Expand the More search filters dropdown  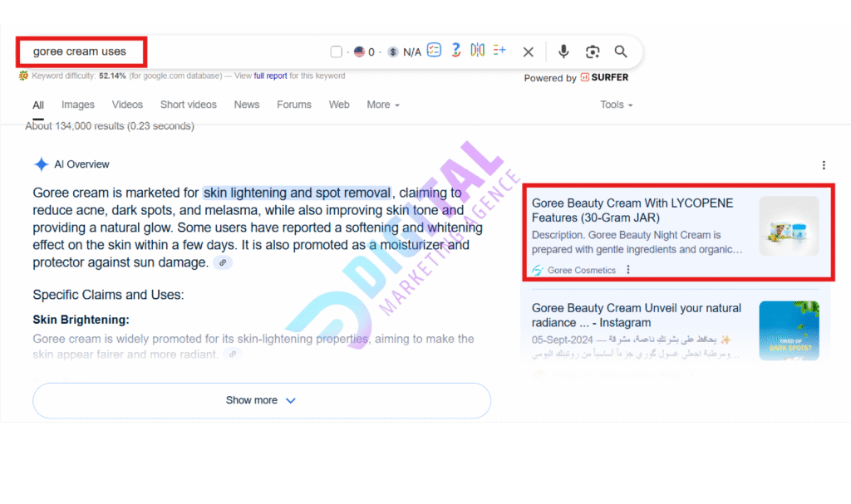383,105
